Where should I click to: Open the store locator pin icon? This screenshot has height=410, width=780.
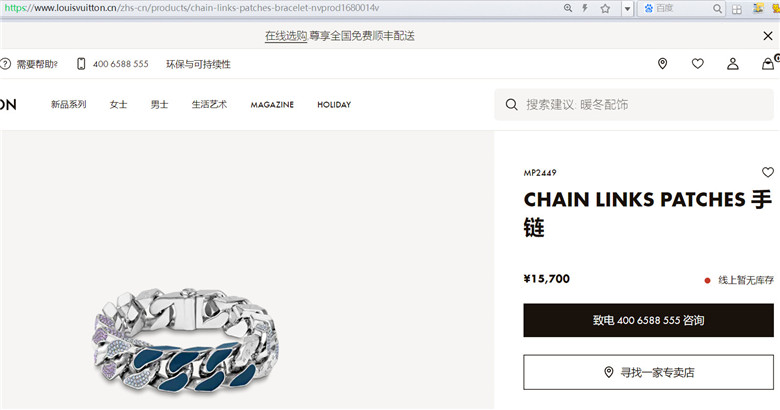(x=662, y=64)
